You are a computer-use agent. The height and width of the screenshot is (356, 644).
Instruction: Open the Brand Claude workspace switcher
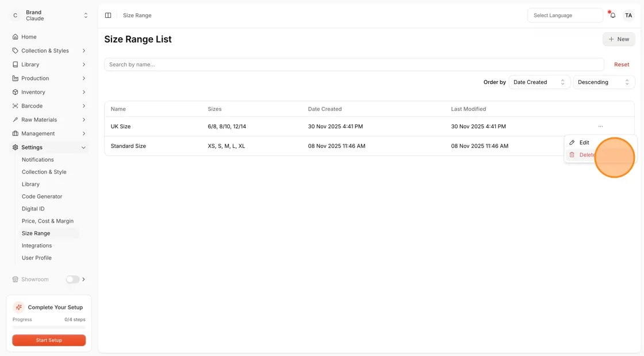coord(49,16)
